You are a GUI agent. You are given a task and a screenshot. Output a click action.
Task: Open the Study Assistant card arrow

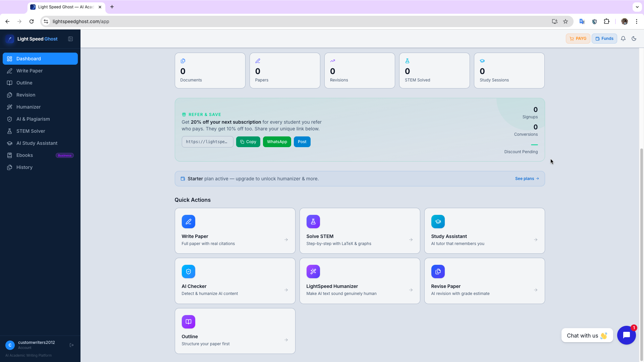click(x=536, y=240)
